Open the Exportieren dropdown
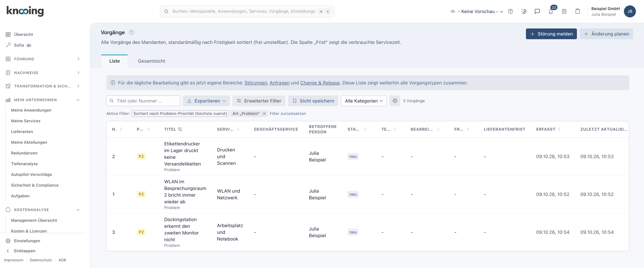Image resolution: width=644 pixels, height=268 pixels. click(206, 101)
